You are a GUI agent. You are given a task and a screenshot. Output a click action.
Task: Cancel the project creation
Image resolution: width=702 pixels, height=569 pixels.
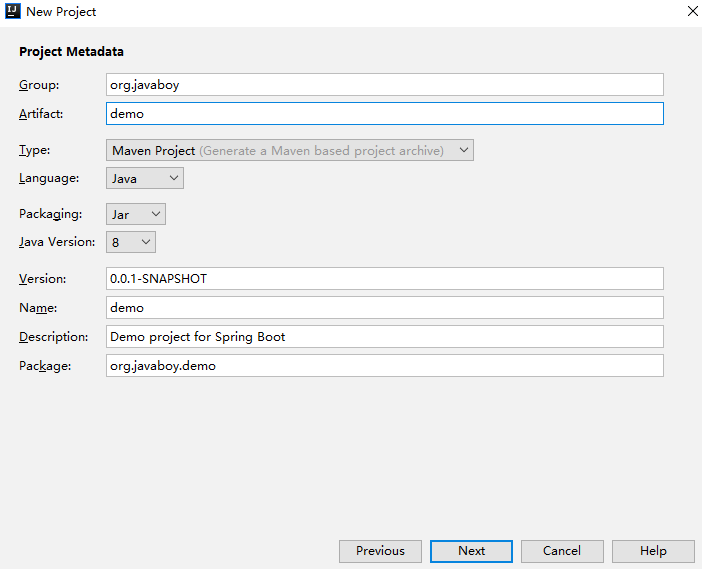coord(562,551)
